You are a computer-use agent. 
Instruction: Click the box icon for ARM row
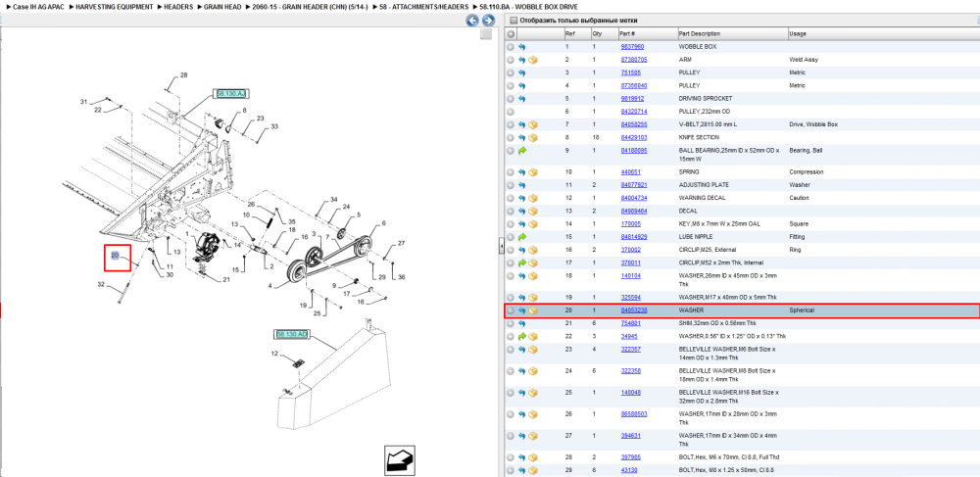pos(533,60)
